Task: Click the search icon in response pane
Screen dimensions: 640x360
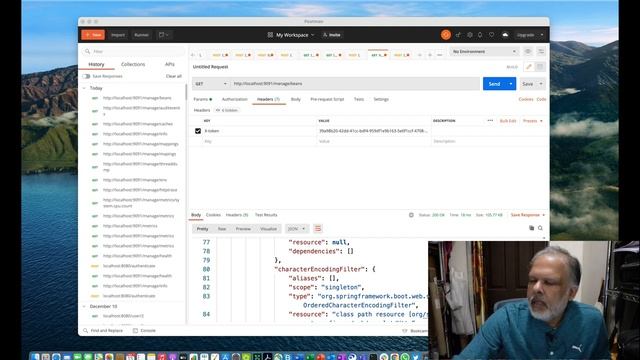Action: pos(540,228)
